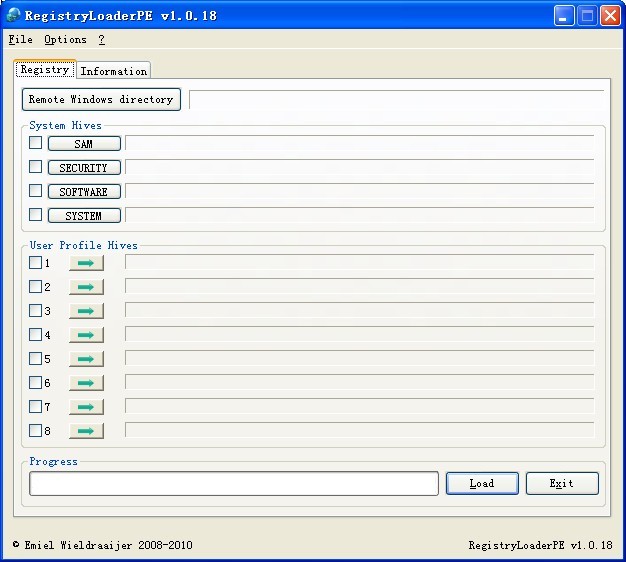Click the Remote Windows directory path field
The width and height of the screenshot is (626, 562).
[396, 100]
